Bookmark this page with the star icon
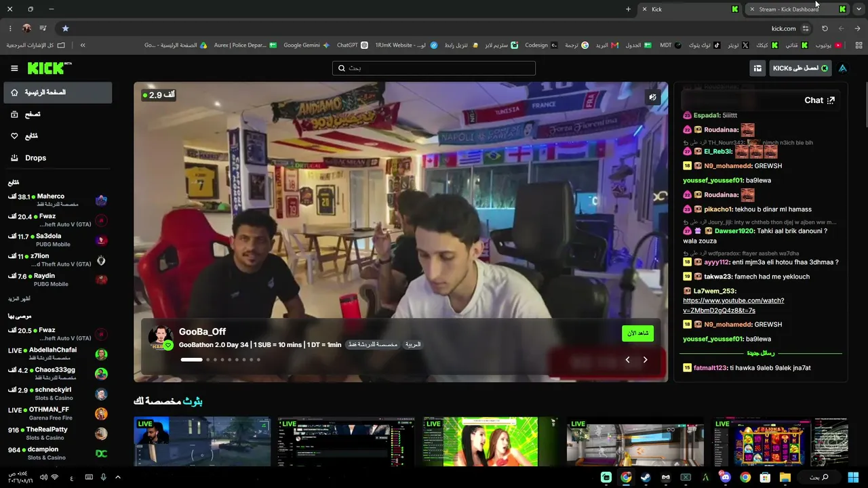 pyautogui.click(x=65, y=28)
